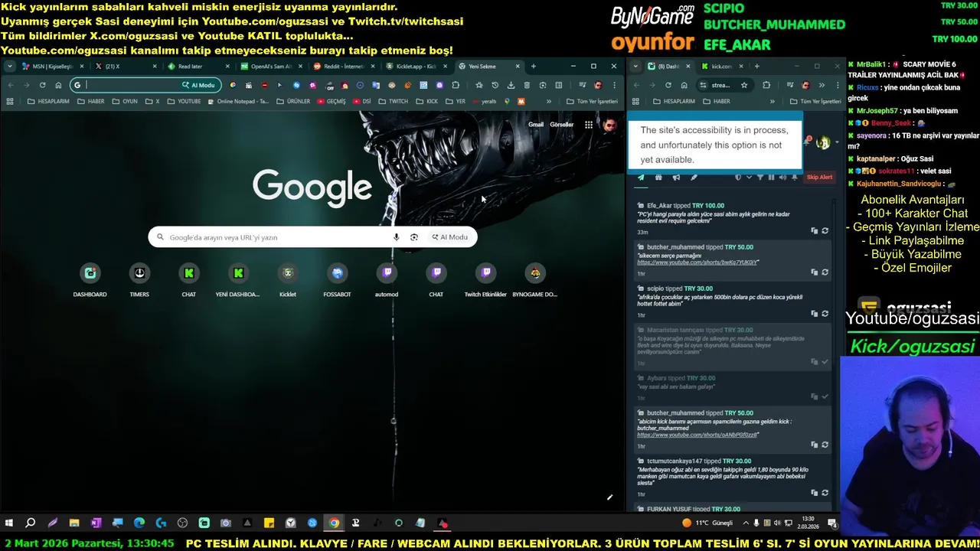
Task: Open the youtube shorts link in butcher_muhammed's first tip
Action: point(697,262)
